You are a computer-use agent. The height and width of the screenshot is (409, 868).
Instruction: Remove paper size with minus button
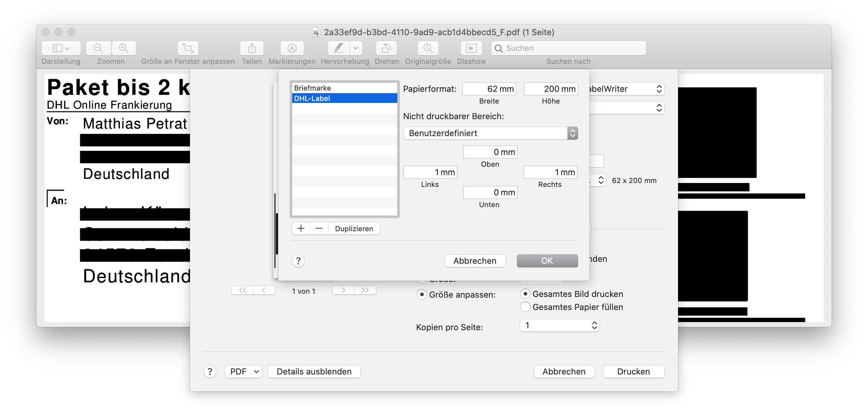click(x=319, y=229)
